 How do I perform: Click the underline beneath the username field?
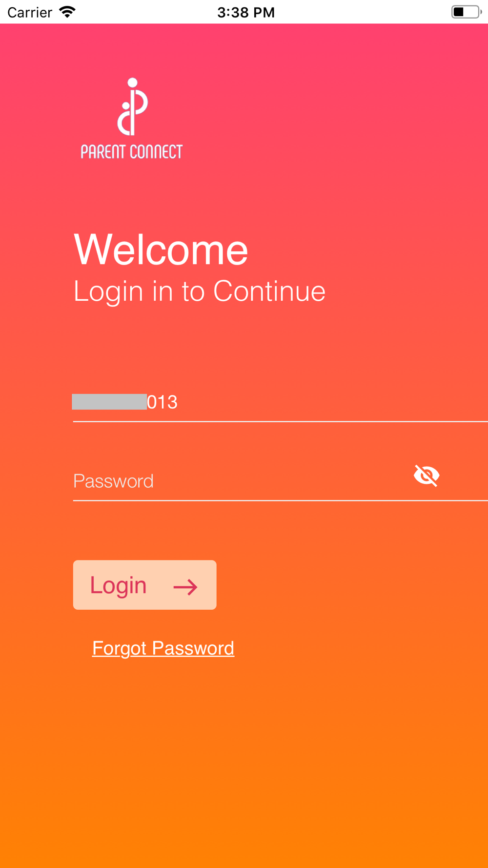pos(280,421)
